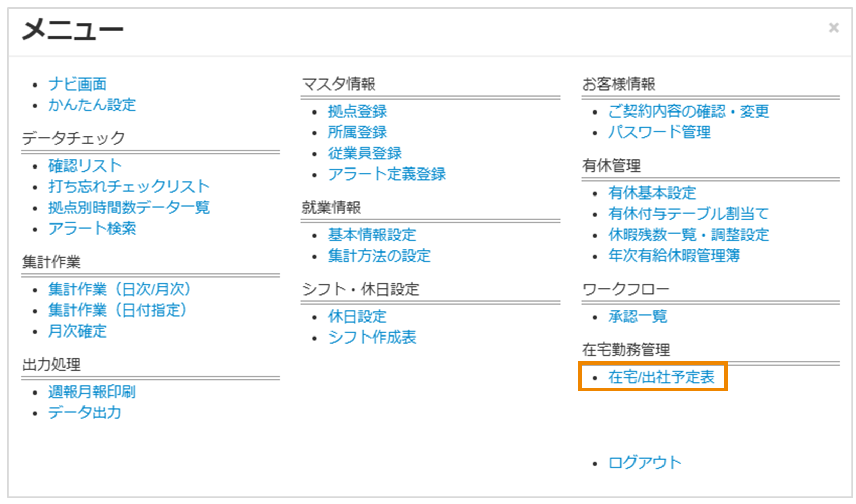Open 休日設定 under シフト・休日設定
This screenshot has width=856, height=504.
pos(356,316)
